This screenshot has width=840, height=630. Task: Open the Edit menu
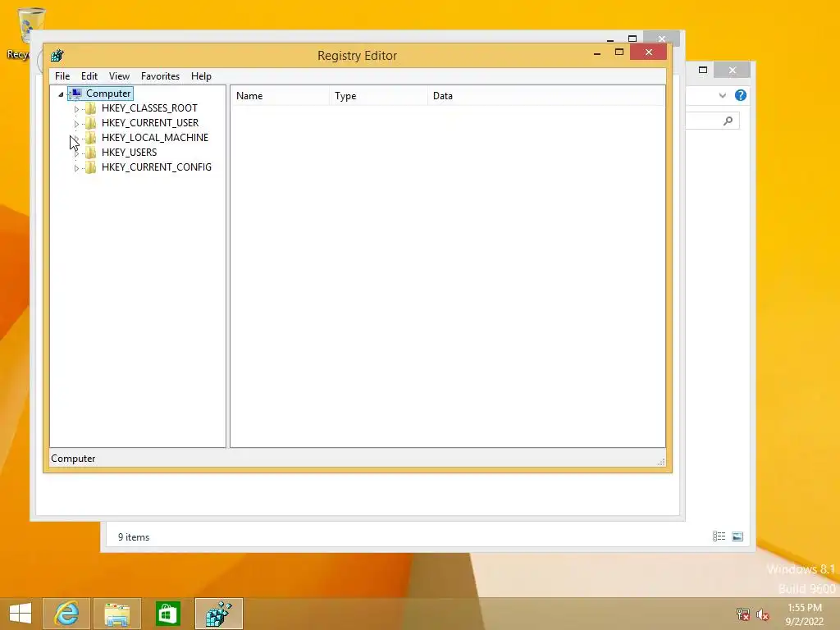click(x=89, y=76)
